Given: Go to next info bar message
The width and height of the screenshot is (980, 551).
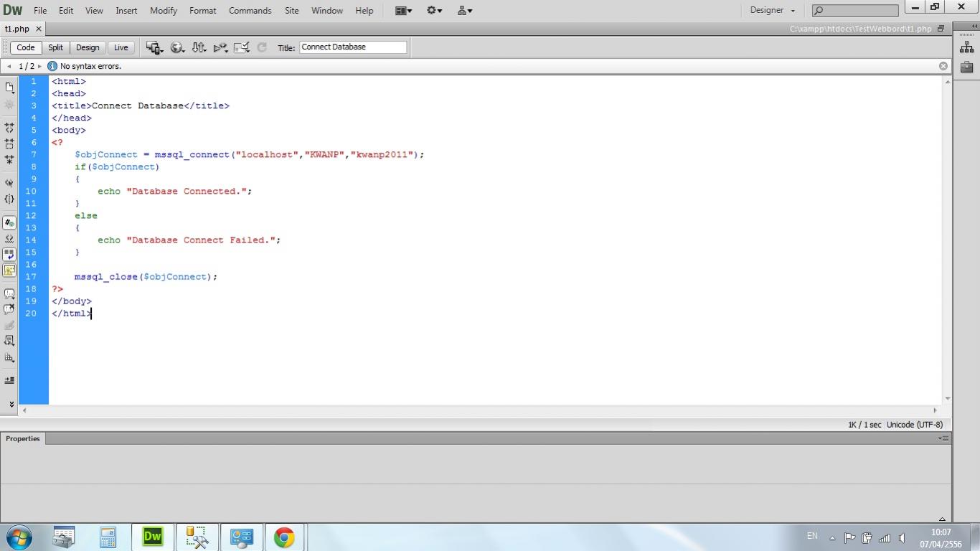Looking at the screenshot, I should (40, 66).
